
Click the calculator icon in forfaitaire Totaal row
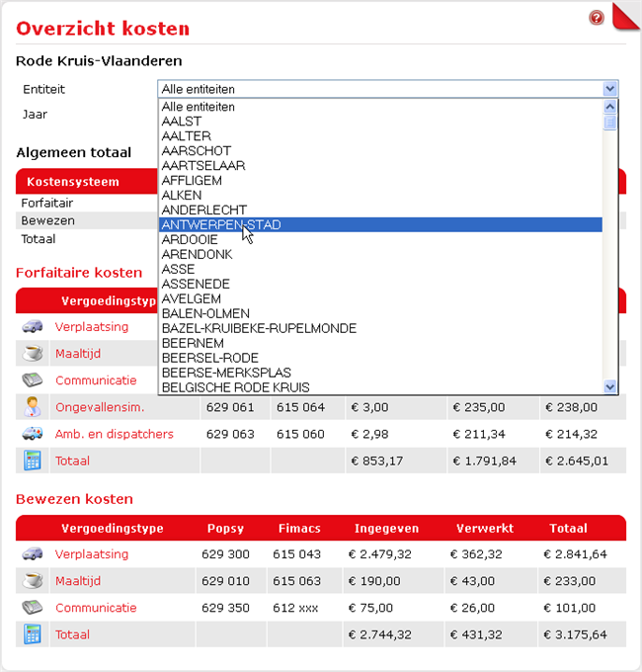[33, 461]
